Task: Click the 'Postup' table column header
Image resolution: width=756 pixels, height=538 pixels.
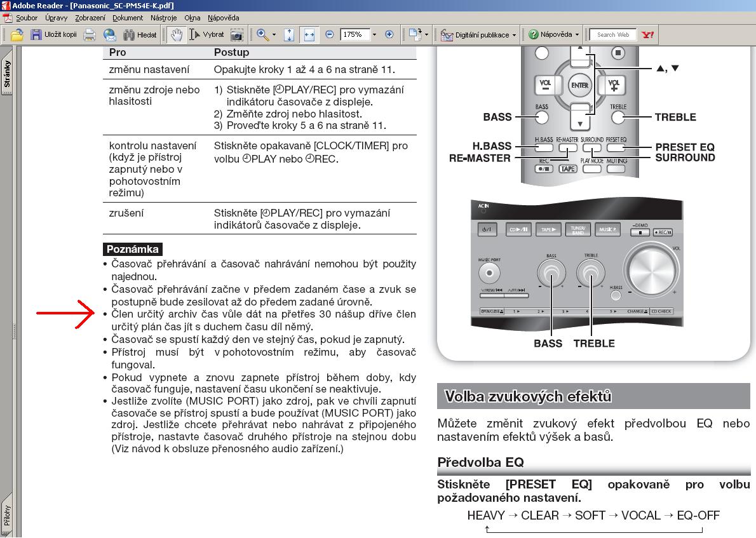Action: click(x=231, y=52)
